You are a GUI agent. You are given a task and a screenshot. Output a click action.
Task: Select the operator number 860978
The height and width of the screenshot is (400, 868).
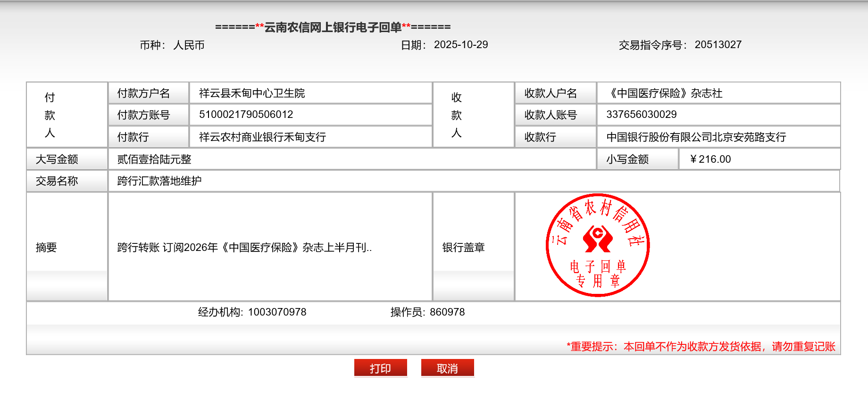pyautogui.click(x=447, y=312)
